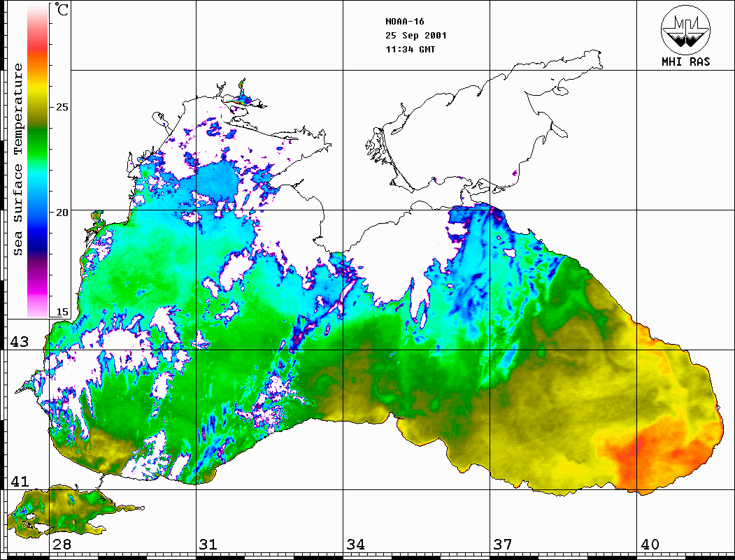Click the °C unit label

coord(62,9)
